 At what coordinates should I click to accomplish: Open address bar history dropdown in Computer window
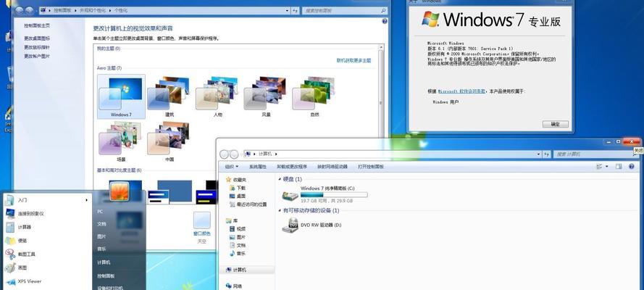pyautogui.click(x=538, y=154)
